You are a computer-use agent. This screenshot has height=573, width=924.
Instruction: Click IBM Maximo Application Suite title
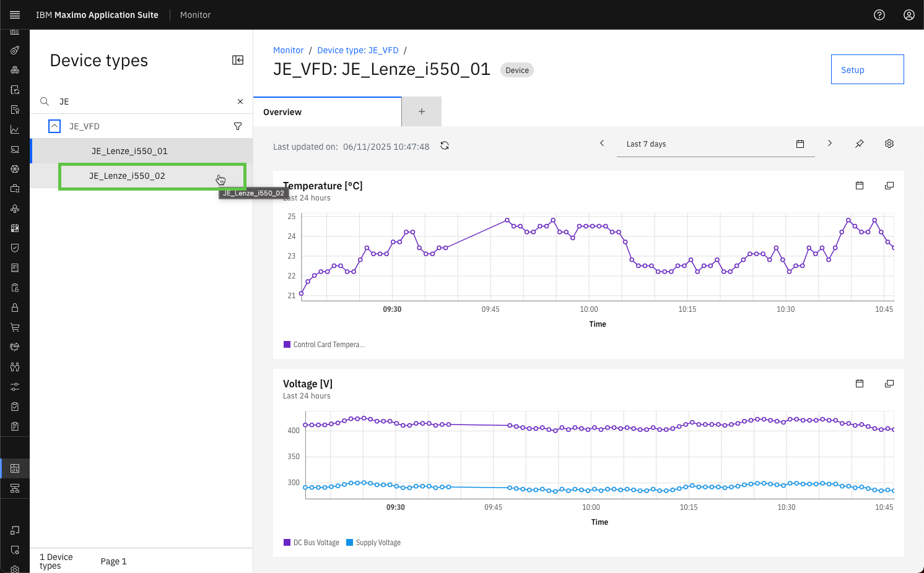[97, 15]
